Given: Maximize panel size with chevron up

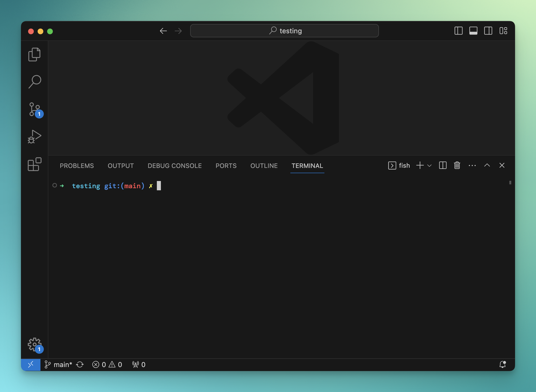Looking at the screenshot, I should tap(487, 165).
